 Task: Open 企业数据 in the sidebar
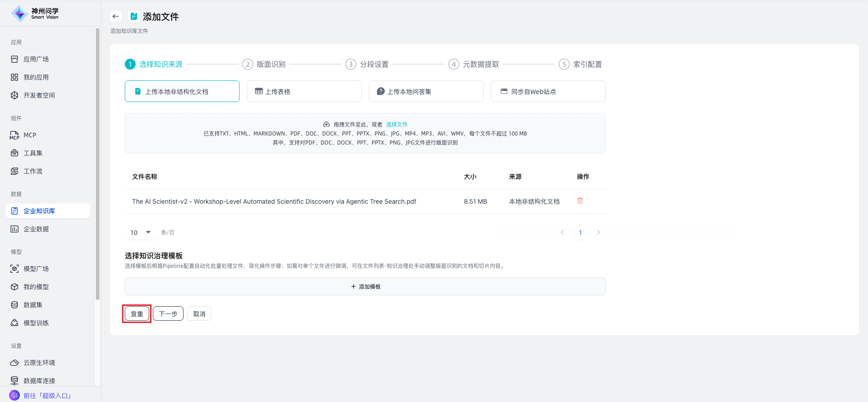click(36, 229)
